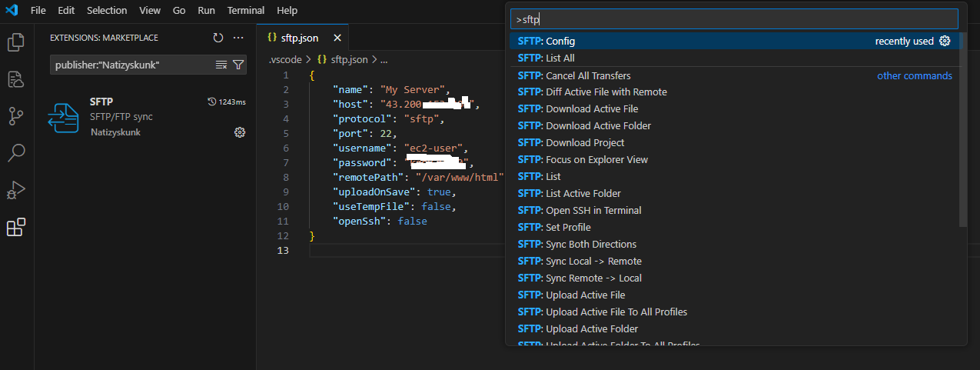Open the SFTP extension manage gear

[239, 132]
